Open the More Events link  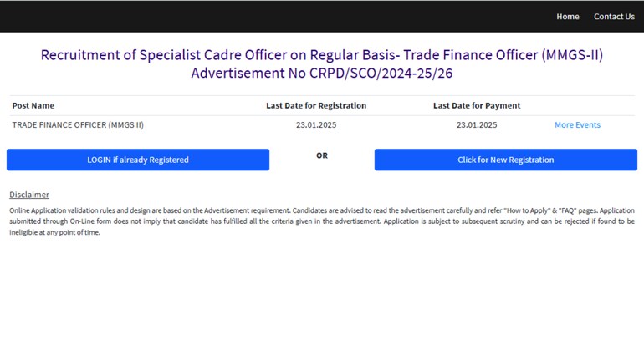pos(577,124)
